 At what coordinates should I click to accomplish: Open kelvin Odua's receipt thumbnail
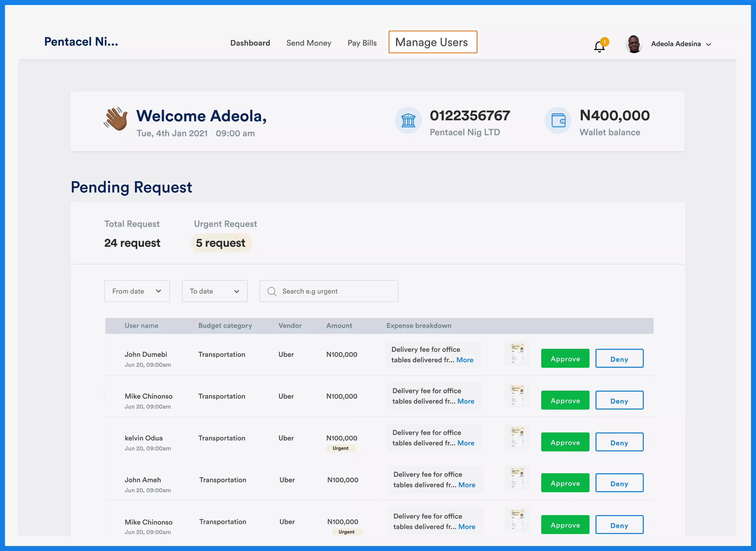click(517, 437)
